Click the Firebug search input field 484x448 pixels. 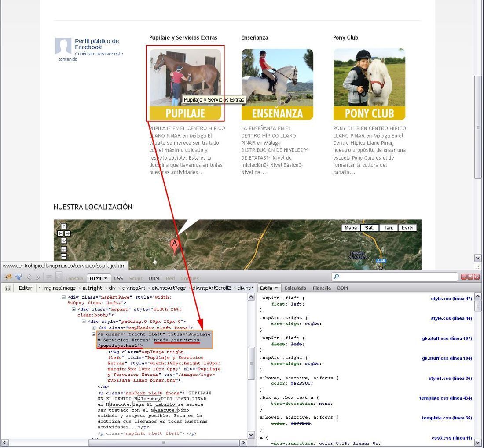pyautogui.click(x=395, y=277)
